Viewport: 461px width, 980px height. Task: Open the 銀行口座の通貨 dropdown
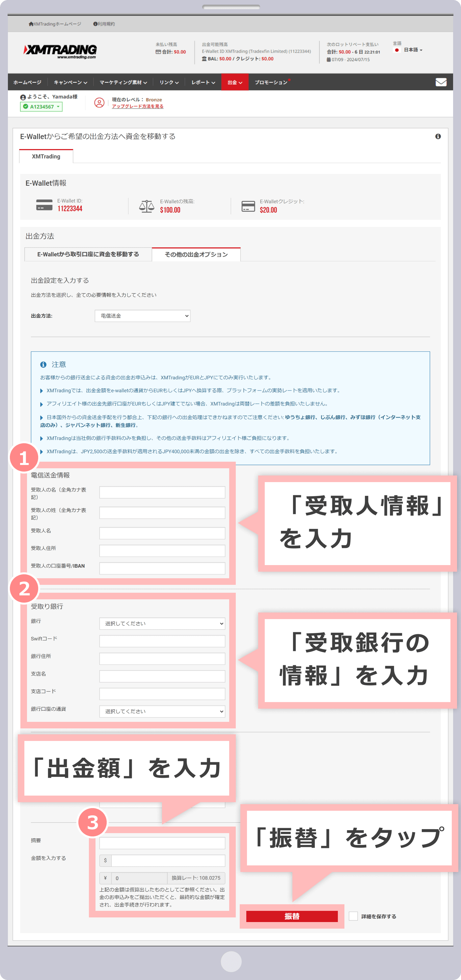click(x=162, y=711)
